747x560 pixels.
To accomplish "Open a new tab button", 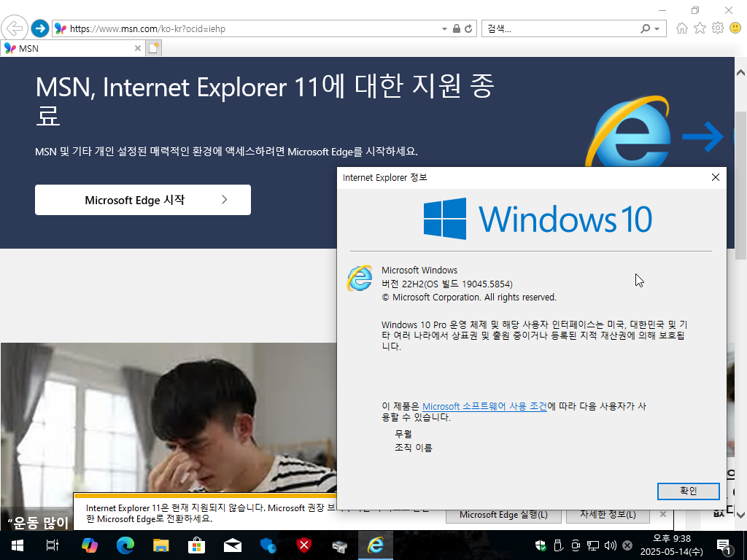I will 153,48.
